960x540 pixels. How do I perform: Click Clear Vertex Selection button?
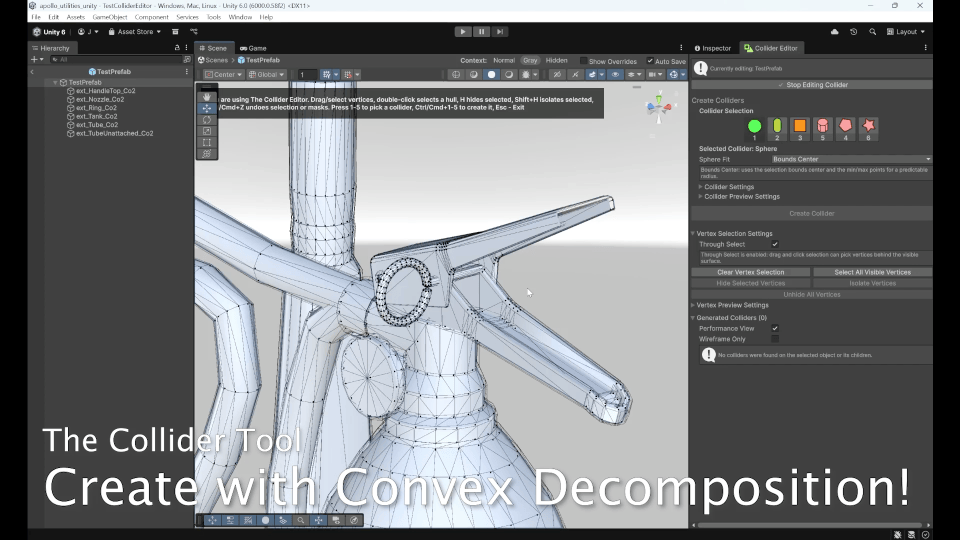(x=751, y=272)
